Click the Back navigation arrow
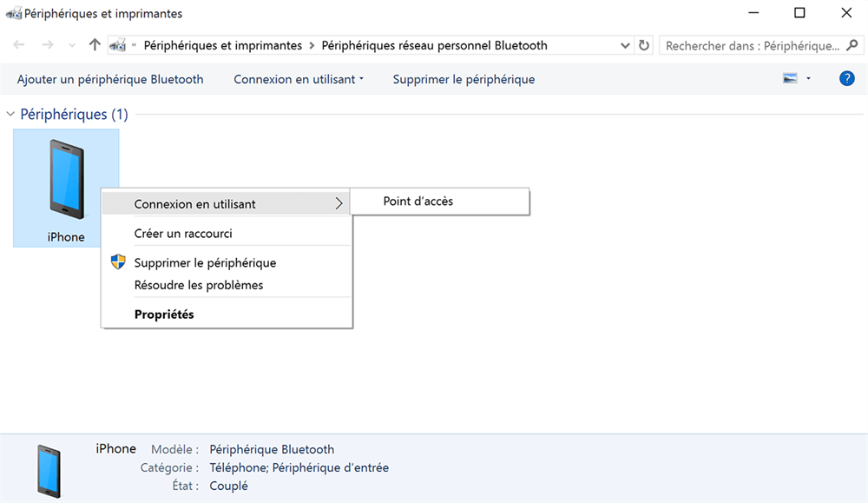Image resolution: width=868 pixels, height=503 pixels. click(x=19, y=45)
